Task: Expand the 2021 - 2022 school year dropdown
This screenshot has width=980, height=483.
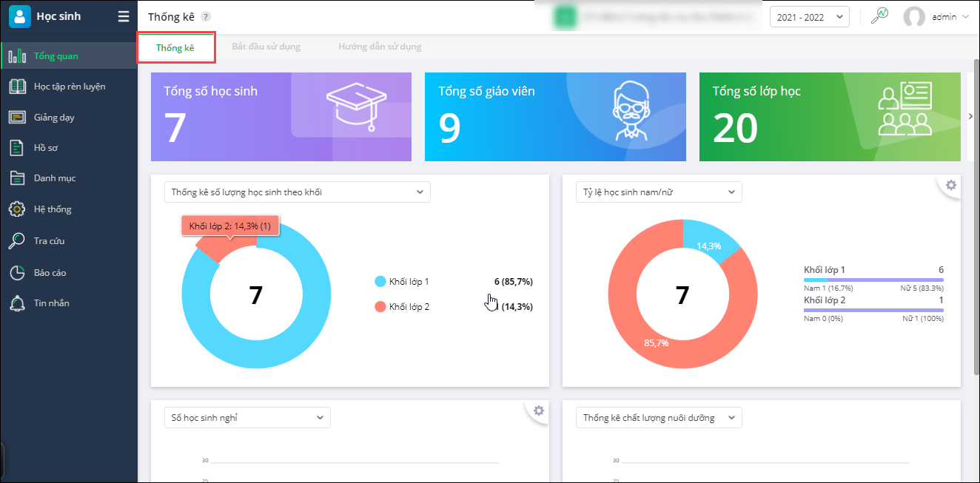Action: click(810, 16)
